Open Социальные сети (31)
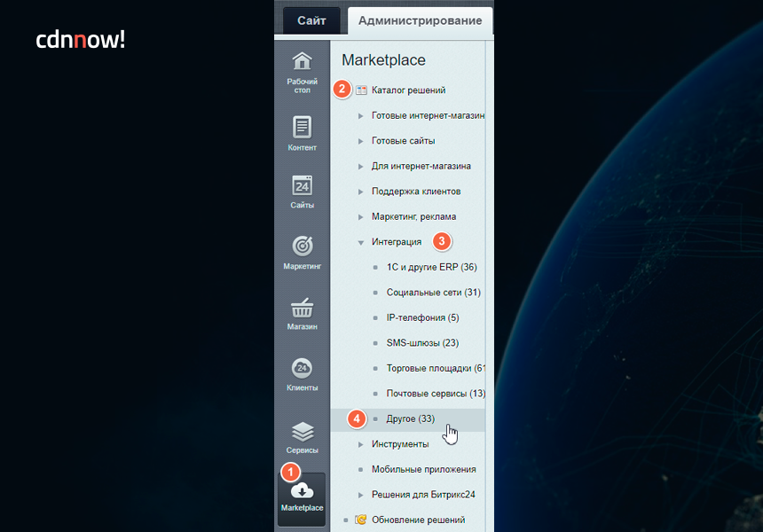 [434, 293]
